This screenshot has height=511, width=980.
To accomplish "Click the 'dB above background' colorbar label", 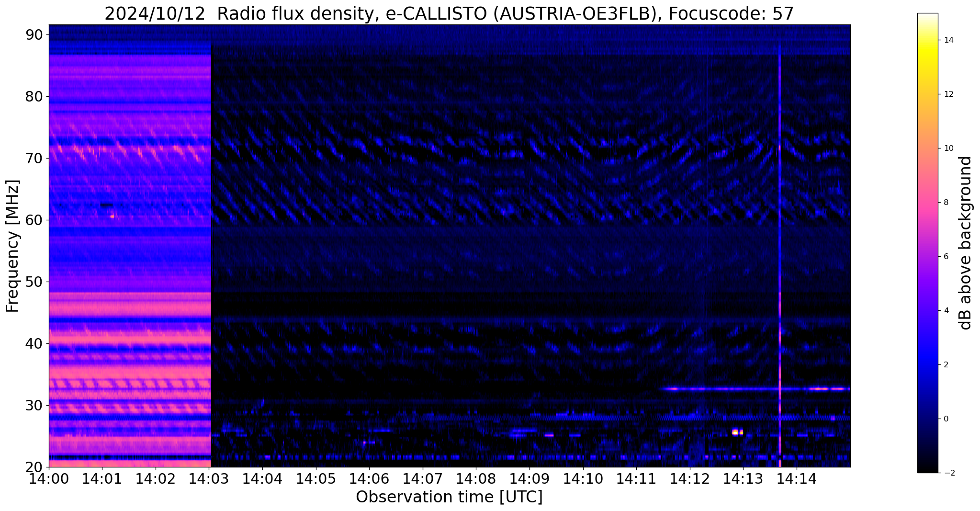I will click(966, 243).
